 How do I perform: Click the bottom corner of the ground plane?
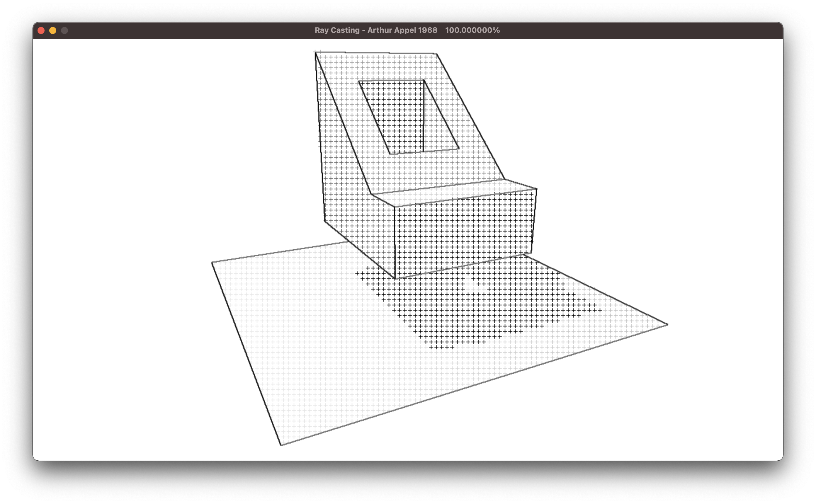click(281, 445)
